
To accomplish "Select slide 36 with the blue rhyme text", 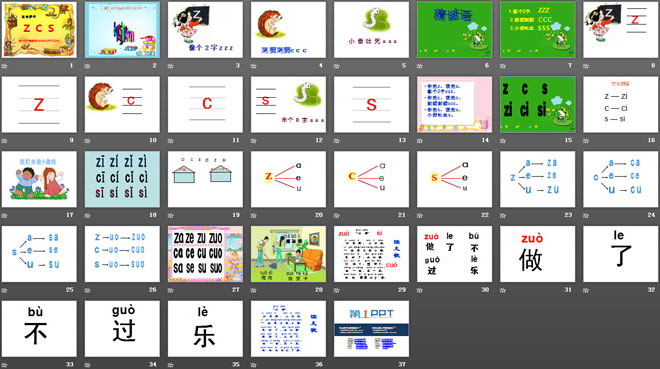I will pyautogui.click(x=288, y=329).
